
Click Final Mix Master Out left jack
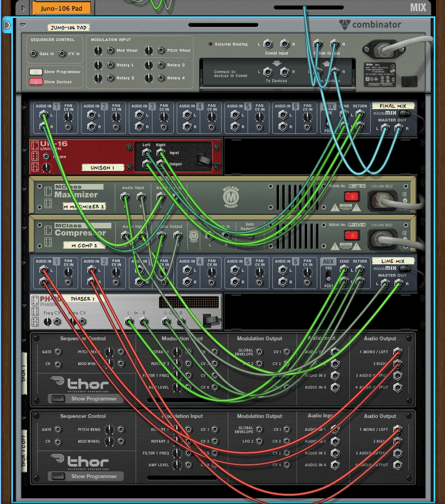(385, 128)
